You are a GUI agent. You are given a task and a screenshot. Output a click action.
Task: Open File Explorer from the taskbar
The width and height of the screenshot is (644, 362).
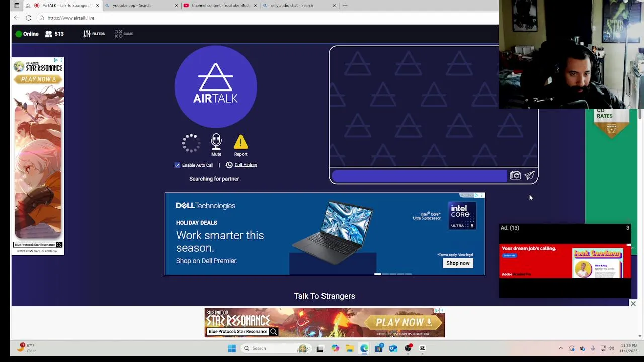350,348
